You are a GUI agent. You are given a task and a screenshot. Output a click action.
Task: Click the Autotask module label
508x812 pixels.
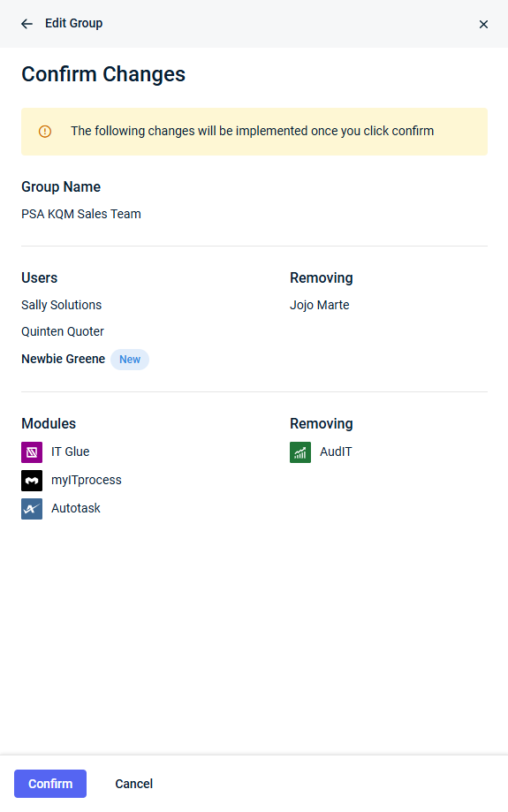[x=76, y=508]
